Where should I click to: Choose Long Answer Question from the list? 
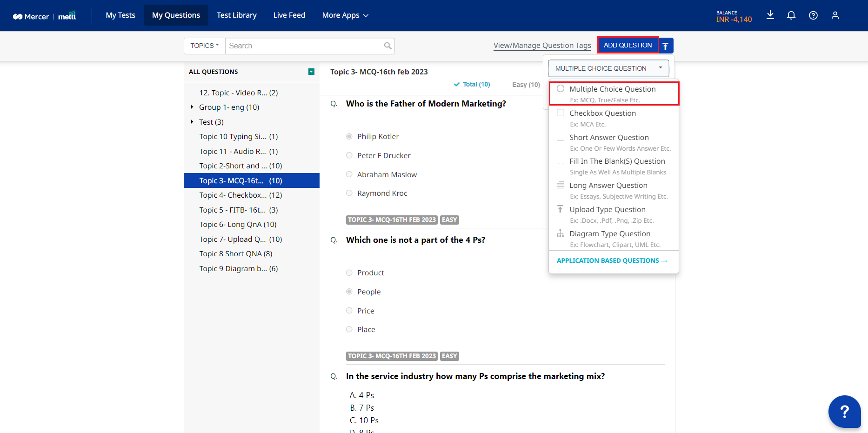(614, 190)
